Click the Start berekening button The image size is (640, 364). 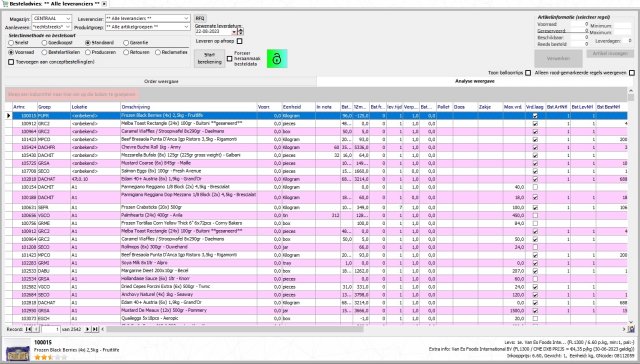(209, 58)
